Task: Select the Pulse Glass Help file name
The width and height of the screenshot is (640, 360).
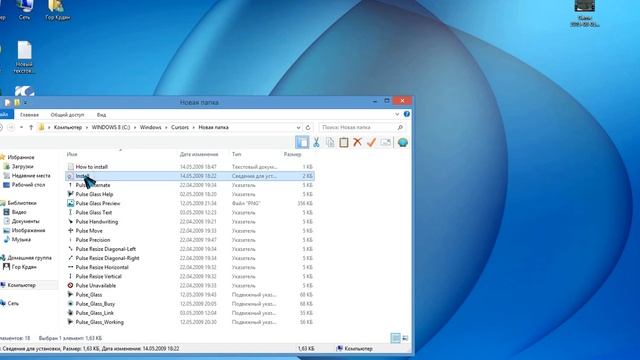Action: tap(94, 194)
